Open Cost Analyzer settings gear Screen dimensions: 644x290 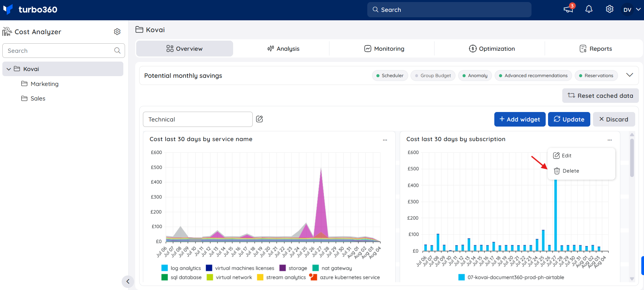117,31
